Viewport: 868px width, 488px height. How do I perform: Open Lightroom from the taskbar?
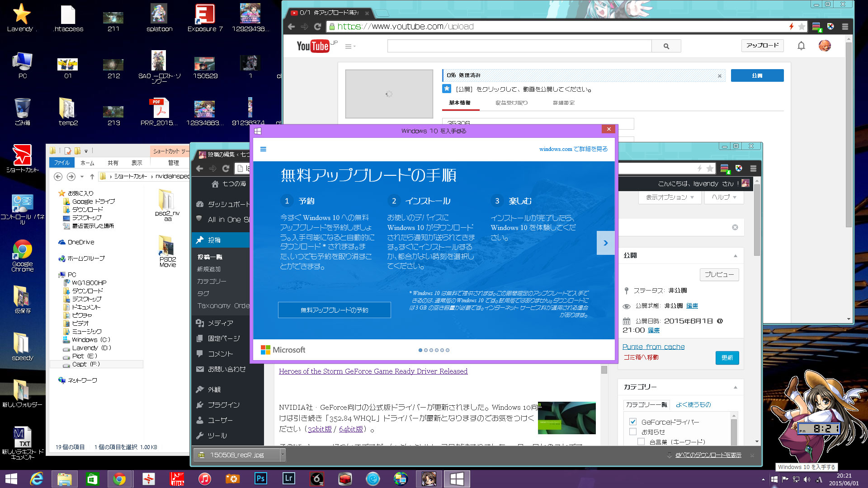coord(288,479)
